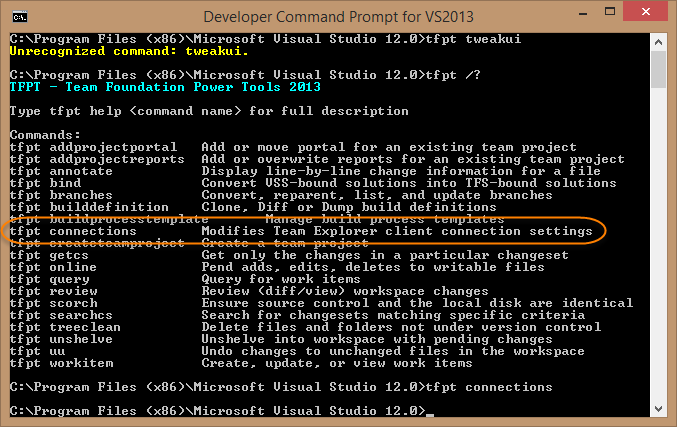Click the 'tfpt annotate' command row

305,171
